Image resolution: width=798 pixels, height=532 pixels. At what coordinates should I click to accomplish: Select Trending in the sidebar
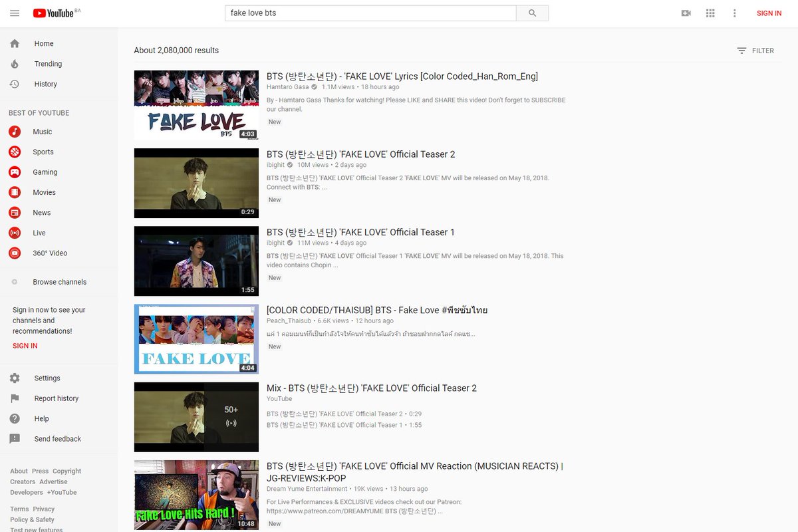[48, 64]
